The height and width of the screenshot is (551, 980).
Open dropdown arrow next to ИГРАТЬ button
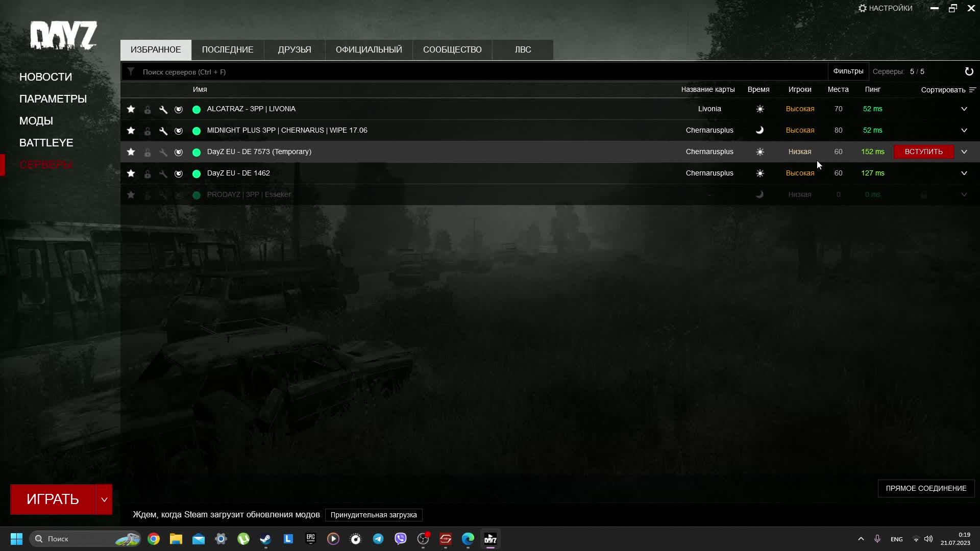click(x=104, y=499)
